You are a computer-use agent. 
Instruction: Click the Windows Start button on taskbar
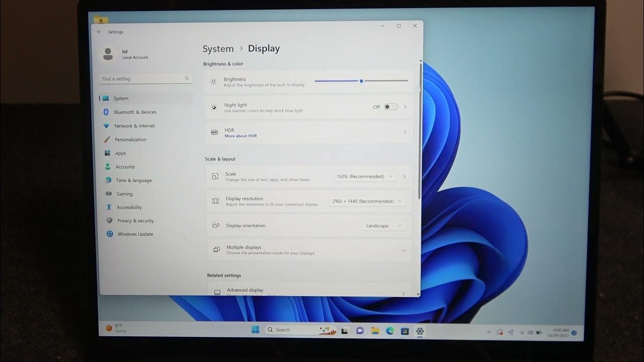(256, 330)
